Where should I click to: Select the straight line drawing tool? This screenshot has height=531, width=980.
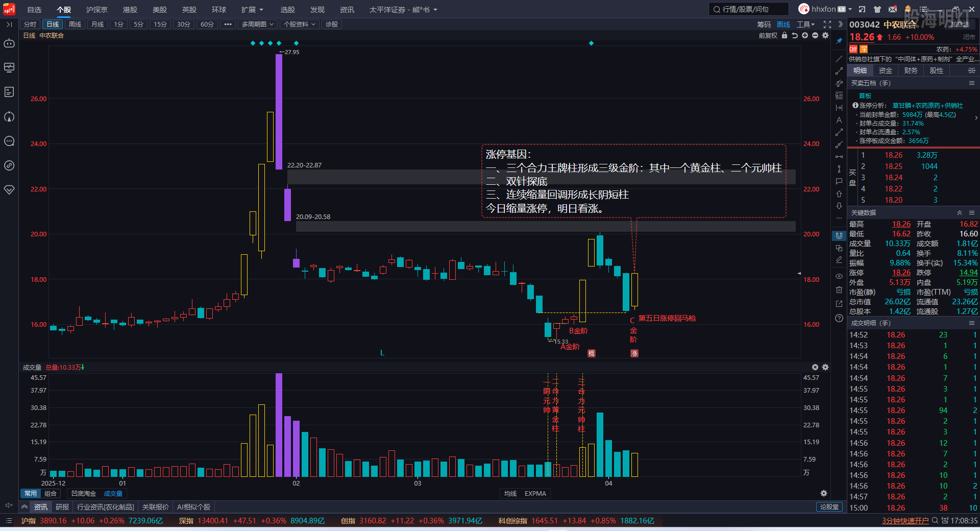pos(839,59)
